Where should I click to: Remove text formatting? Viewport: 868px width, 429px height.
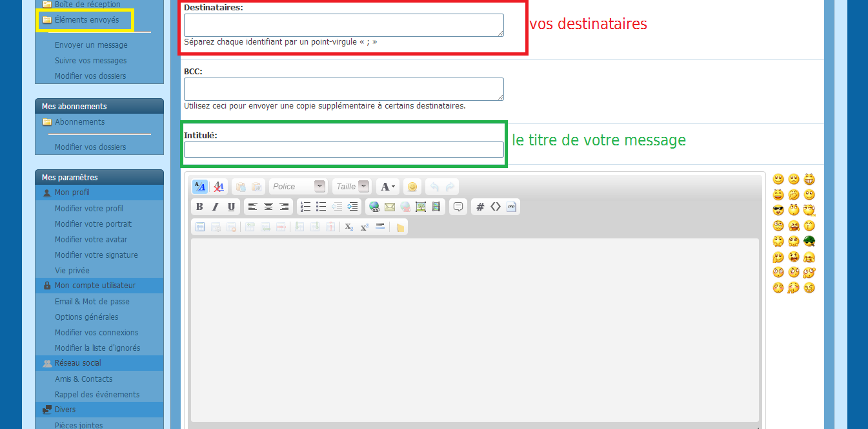[219, 187]
